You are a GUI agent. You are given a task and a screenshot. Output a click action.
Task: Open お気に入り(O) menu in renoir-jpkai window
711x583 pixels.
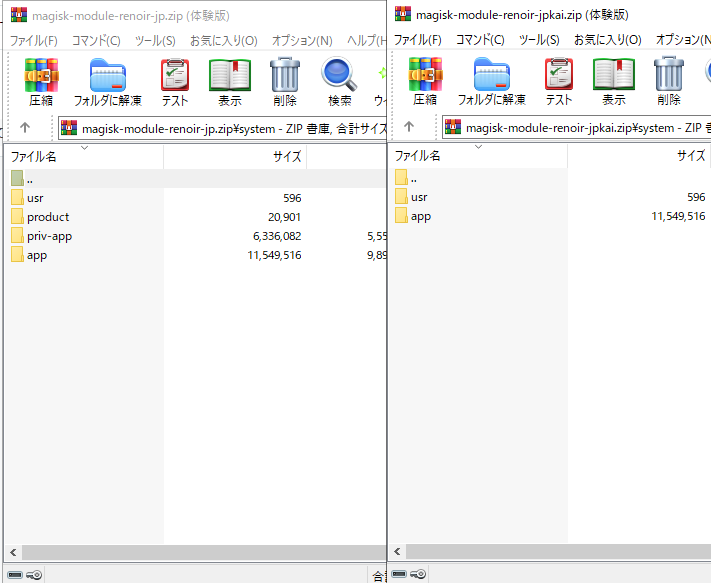(x=608, y=40)
